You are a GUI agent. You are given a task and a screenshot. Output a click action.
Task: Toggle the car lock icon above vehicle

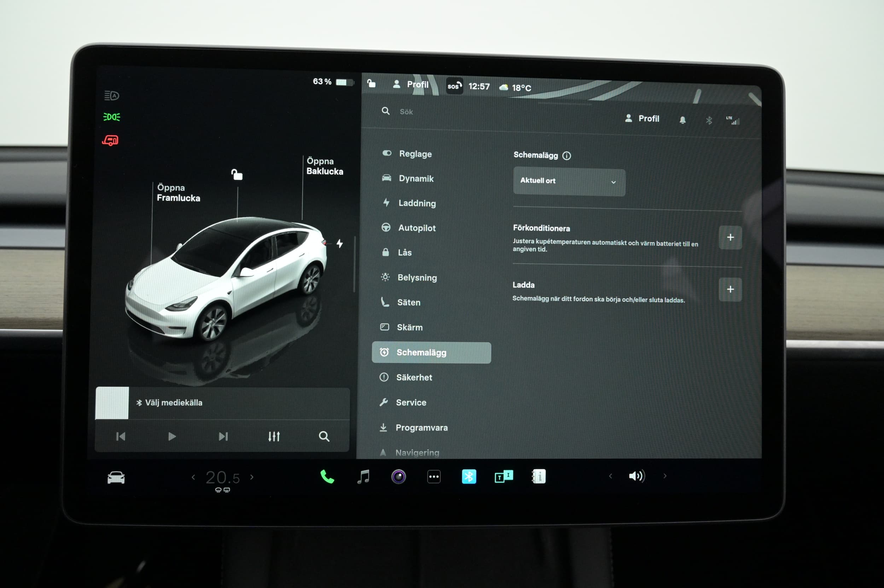click(237, 175)
